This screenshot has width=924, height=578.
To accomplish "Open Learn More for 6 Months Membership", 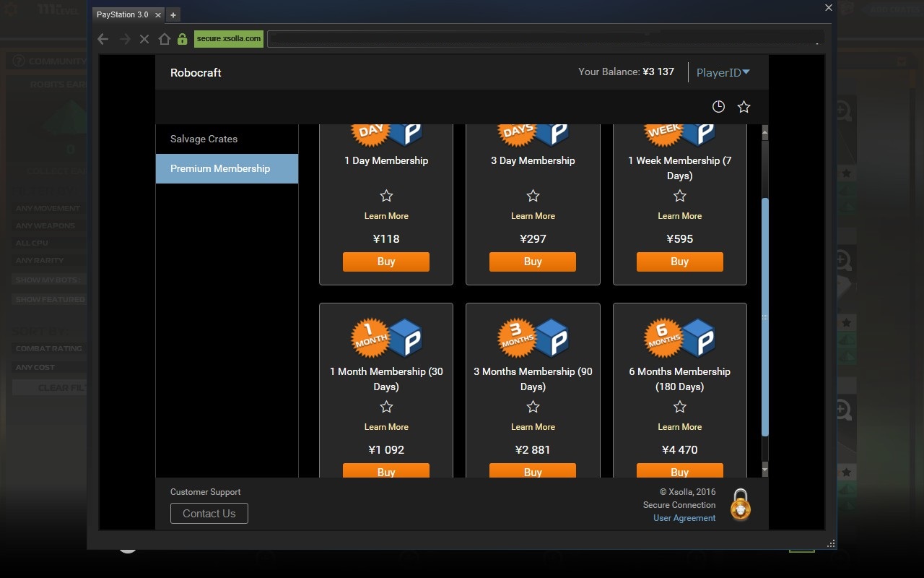I will tap(680, 427).
